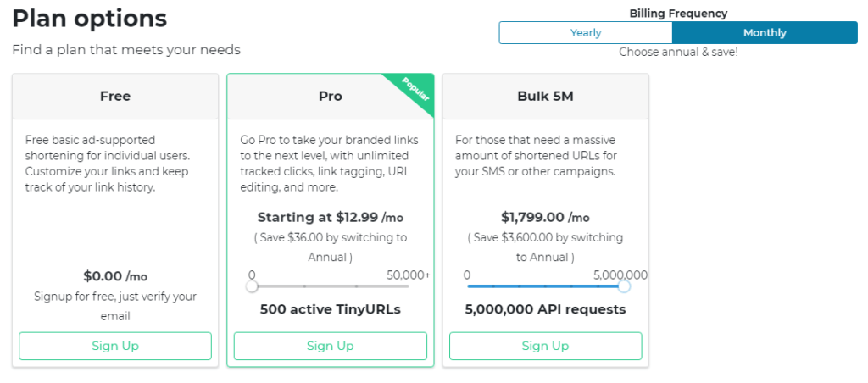Switch billing frequency to Yearly
Viewport: 868px width, 383px height.
tap(586, 33)
